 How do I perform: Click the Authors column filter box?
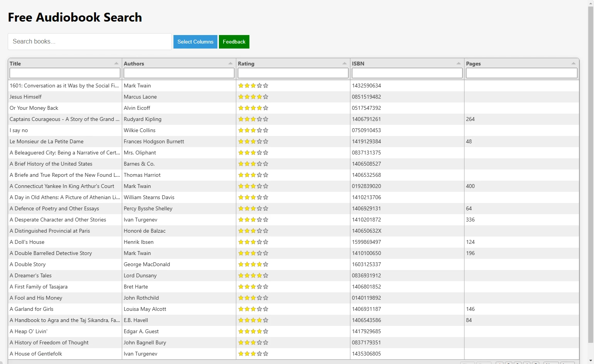click(x=179, y=73)
